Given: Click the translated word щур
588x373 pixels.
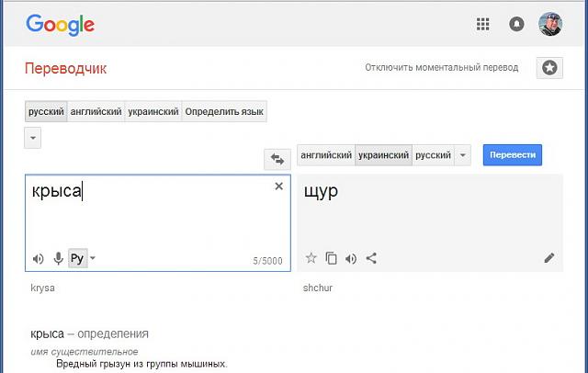Looking at the screenshot, I should click(321, 191).
